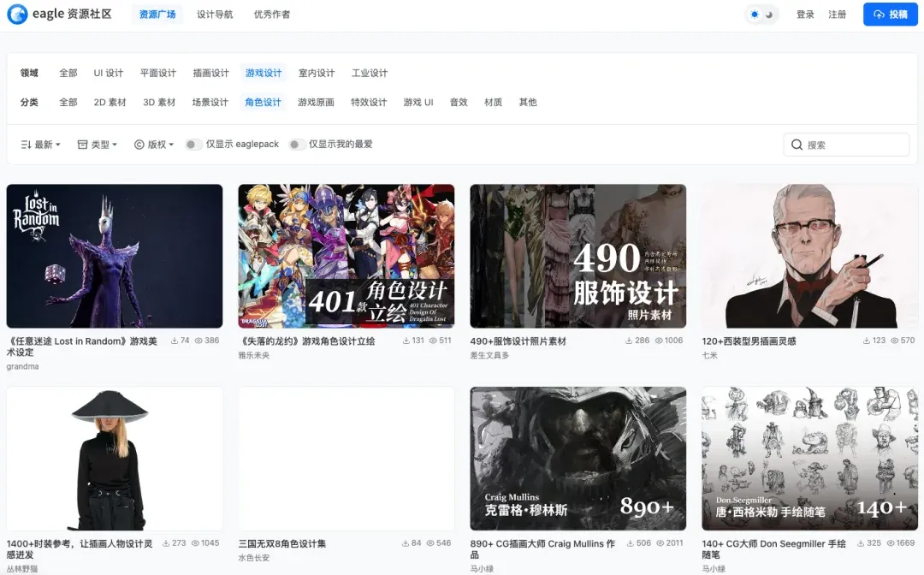Click download icon showing 273
Viewport: 924px width, 575px height.
coord(166,543)
